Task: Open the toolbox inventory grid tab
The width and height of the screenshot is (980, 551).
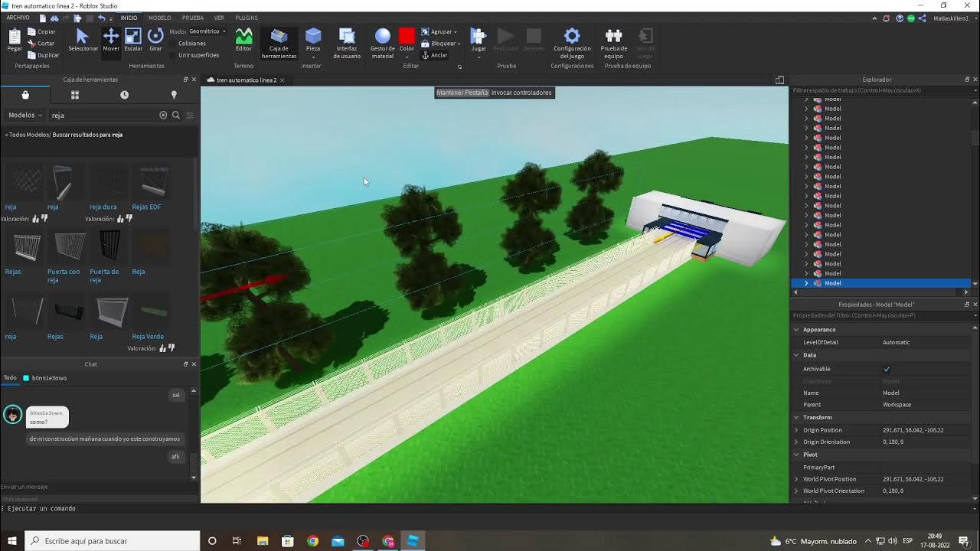Action: click(x=75, y=95)
